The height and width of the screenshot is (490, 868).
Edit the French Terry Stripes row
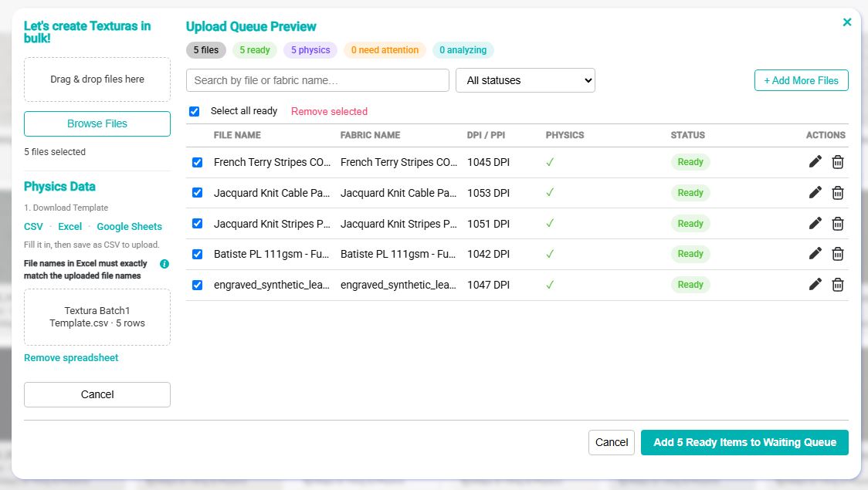(x=815, y=162)
